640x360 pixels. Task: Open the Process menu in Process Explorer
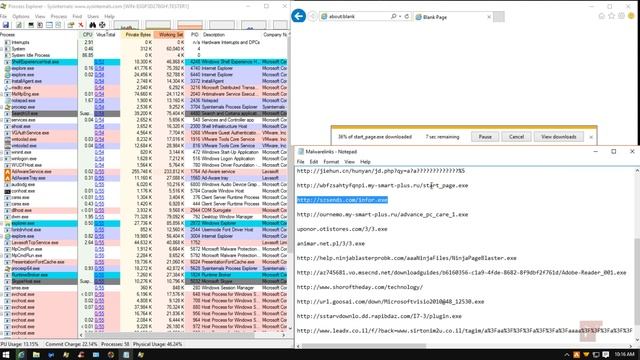(58, 16)
